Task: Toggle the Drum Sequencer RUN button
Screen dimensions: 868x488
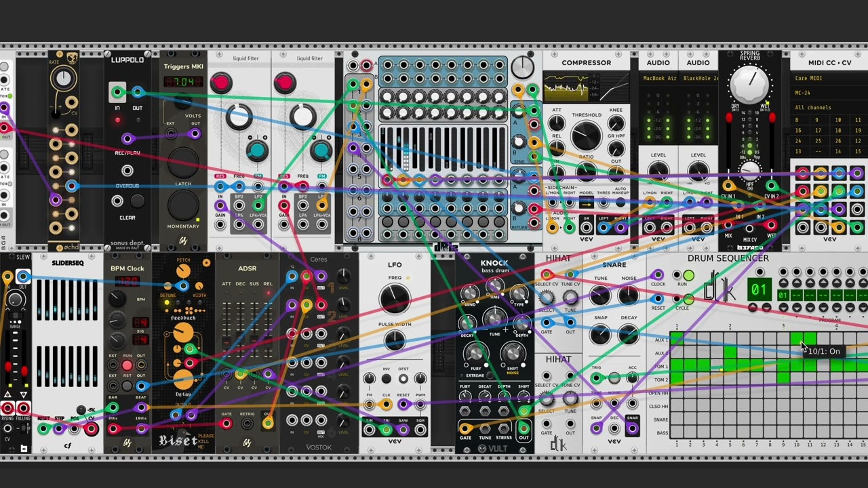Action: pyautogui.click(x=688, y=275)
